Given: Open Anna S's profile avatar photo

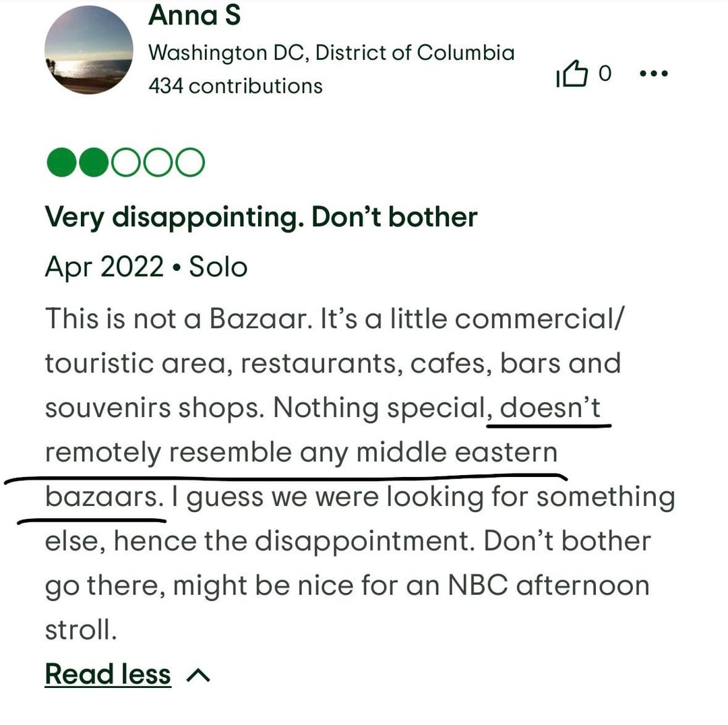Looking at the screenshot, I should point(88,50).
